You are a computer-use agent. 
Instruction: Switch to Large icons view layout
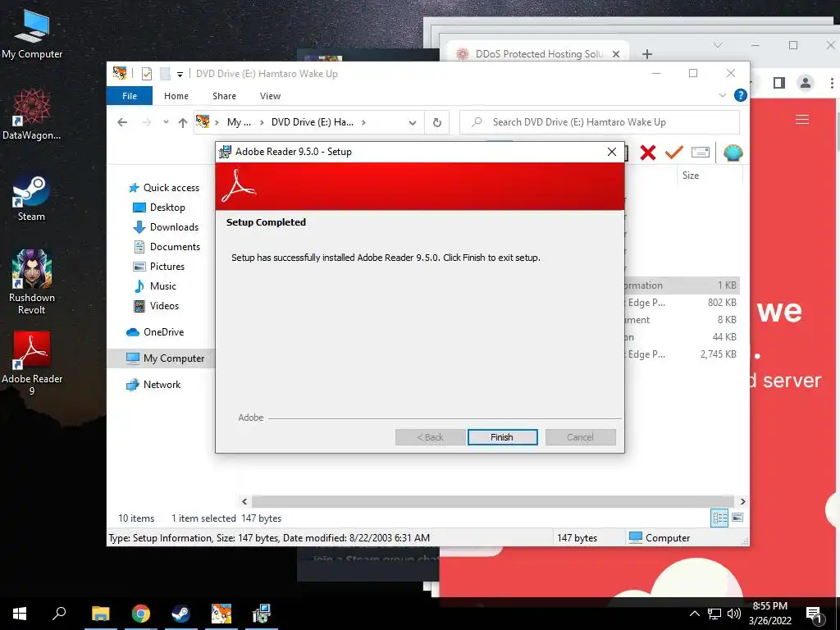coord(737,518)
